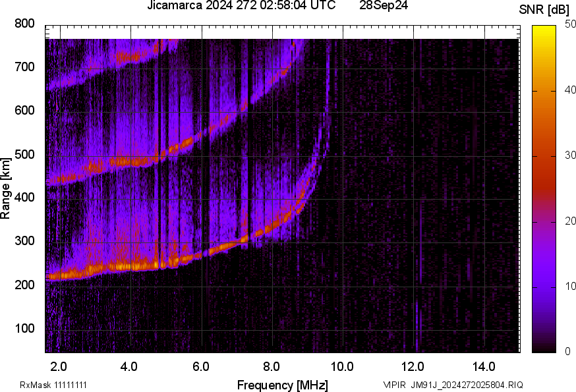Click the 100 tick on range axis

[24, 329]
